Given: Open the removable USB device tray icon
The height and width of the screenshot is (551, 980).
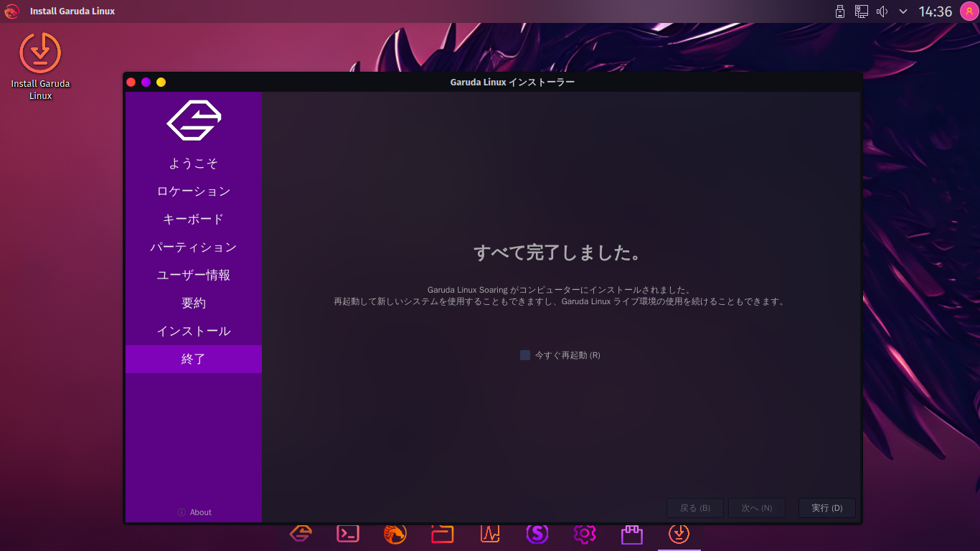Looking at the screenshot, I should click(x=840, y=11).
